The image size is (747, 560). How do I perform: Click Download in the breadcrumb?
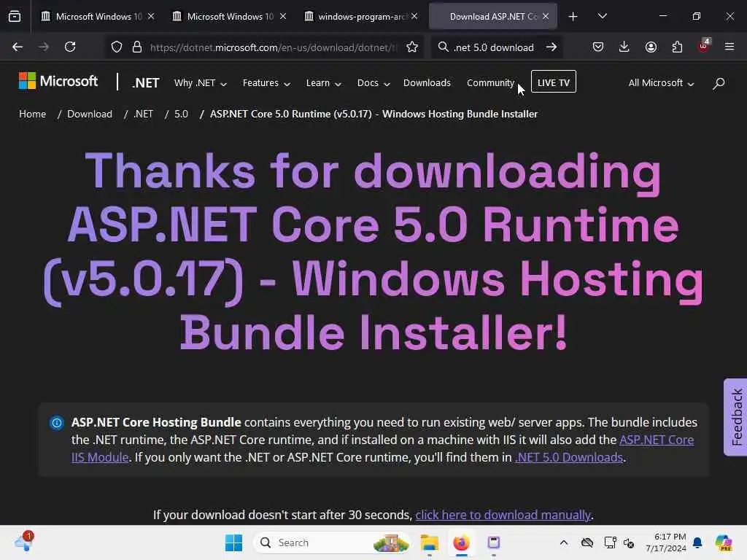(x=90, y=114)
